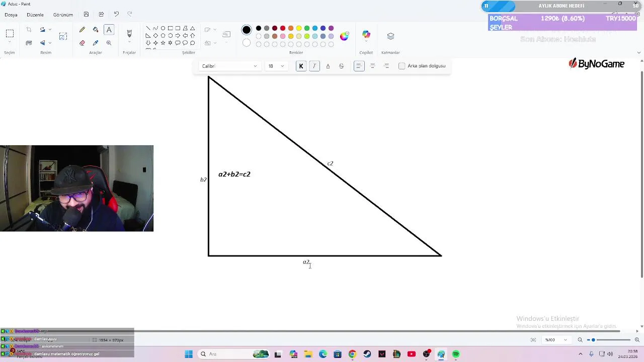
Task: Select the Triangle shape
Action: pos(192,28)
